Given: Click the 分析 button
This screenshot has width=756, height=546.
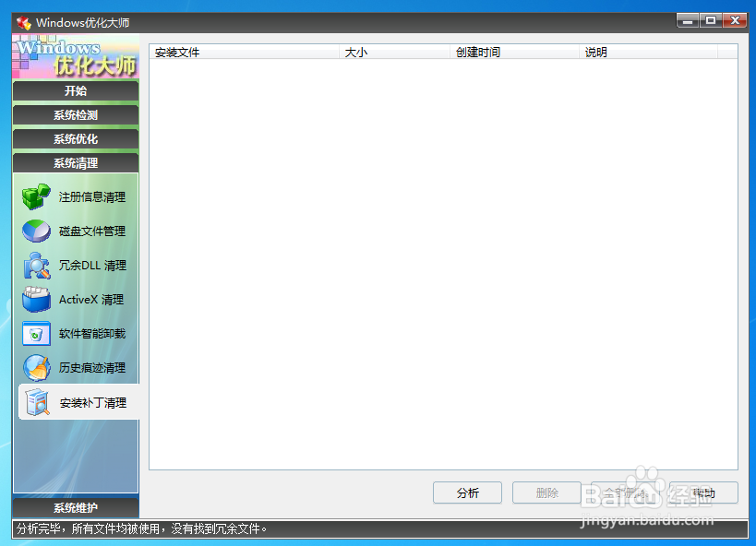Looking at the screenshot, I should pyautogui.click(x=467, y=493).
